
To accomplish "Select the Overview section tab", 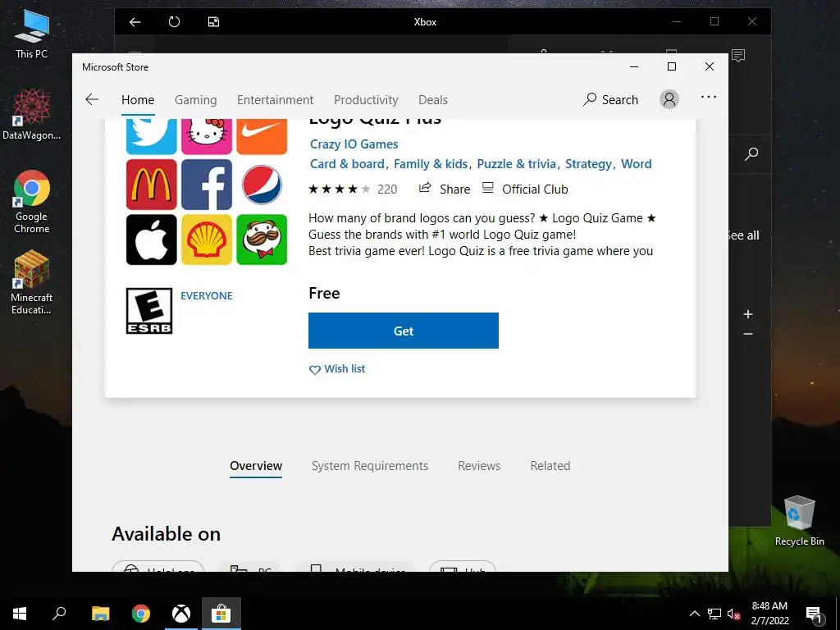I will (x=256, y=466).
